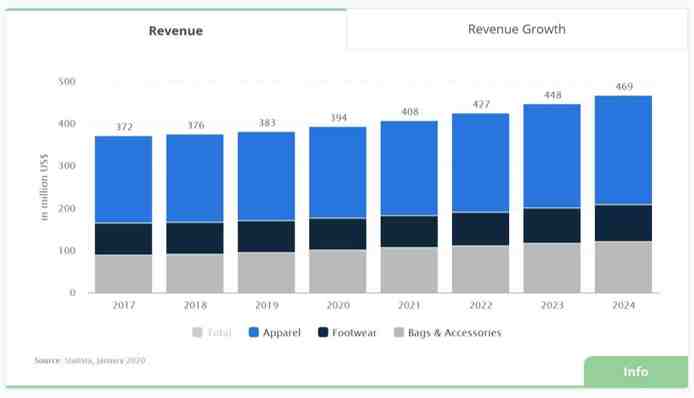Click the Source citation text
Screen dimensions: 694x398
click(90, 360)
